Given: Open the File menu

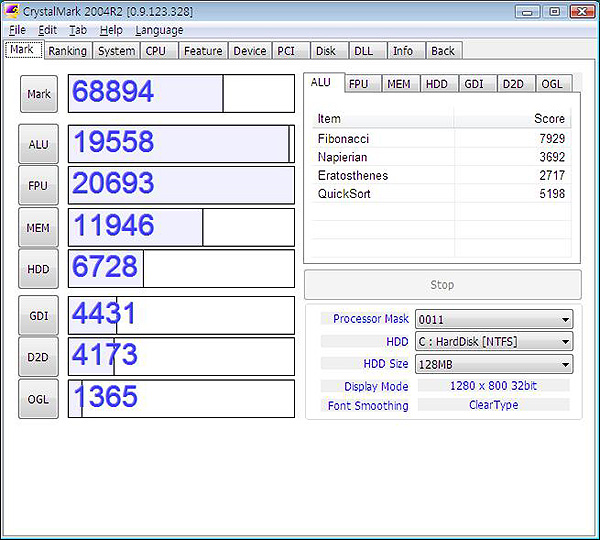Looking at the screenshot, I should pyautogui.click(x=18, y=30).
